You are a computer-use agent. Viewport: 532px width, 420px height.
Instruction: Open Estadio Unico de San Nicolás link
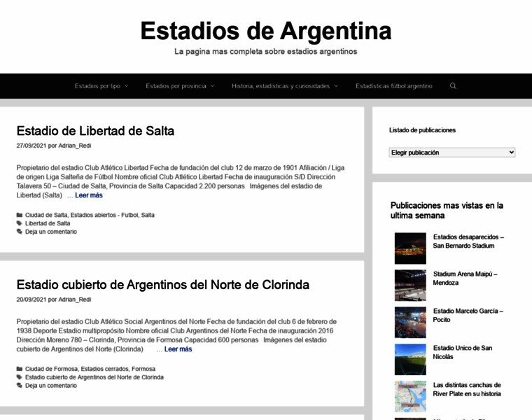[x=463, y=352]
